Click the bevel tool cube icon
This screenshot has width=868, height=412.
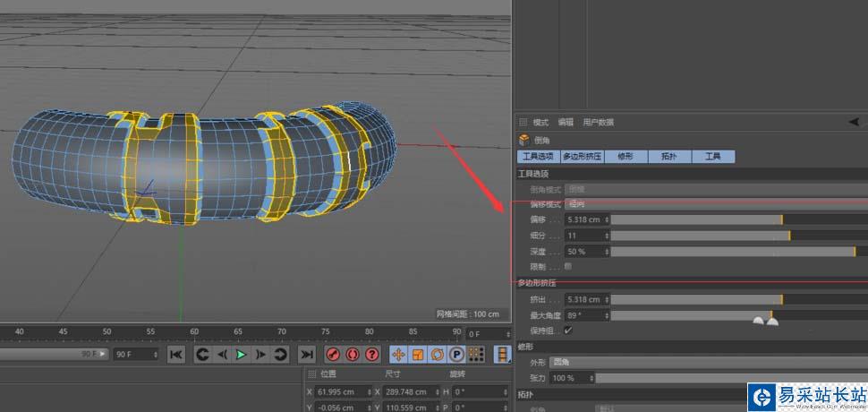tap(523, 141)
